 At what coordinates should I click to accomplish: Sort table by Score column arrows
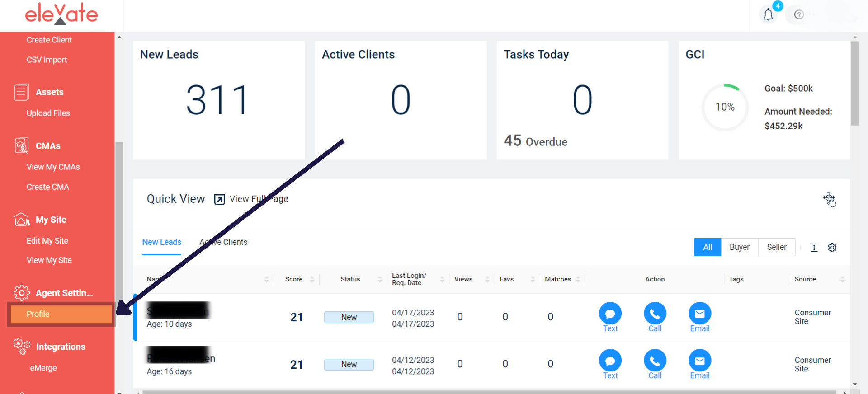(312, 279)
